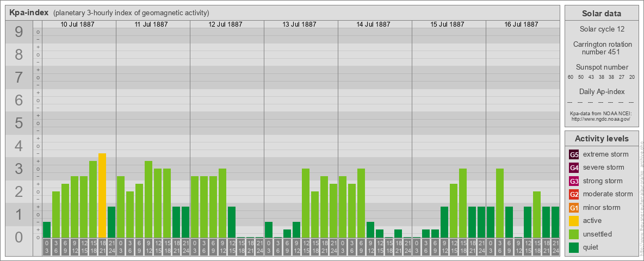Click the Kp scale number 4

click(x=18, y=146)
